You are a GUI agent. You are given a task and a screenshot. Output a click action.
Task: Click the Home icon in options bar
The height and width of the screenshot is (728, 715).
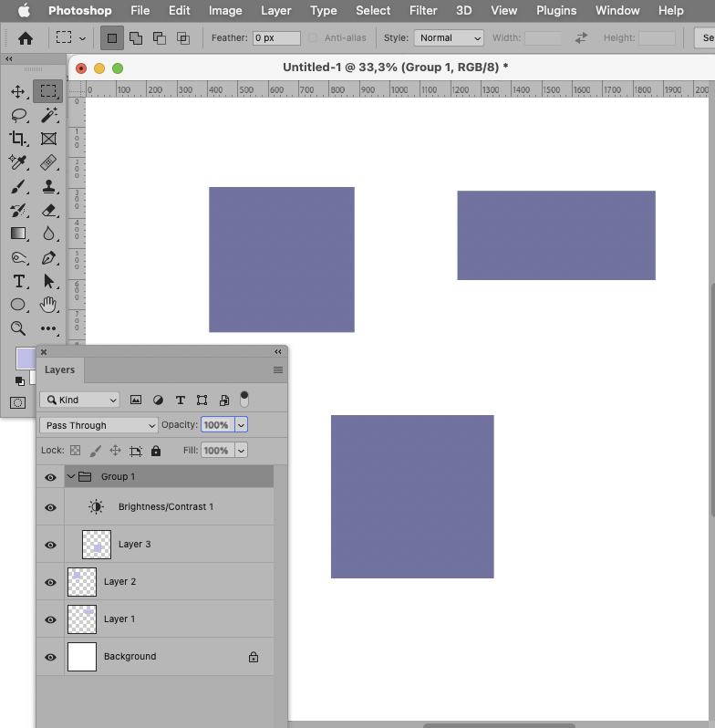click(x=26, y=38)
